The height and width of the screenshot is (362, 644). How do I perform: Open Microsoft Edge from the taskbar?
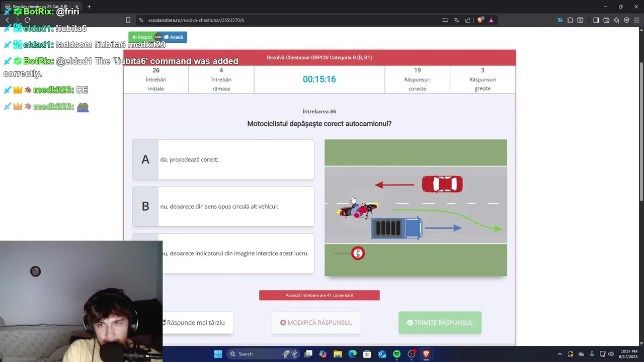point(352,354)
